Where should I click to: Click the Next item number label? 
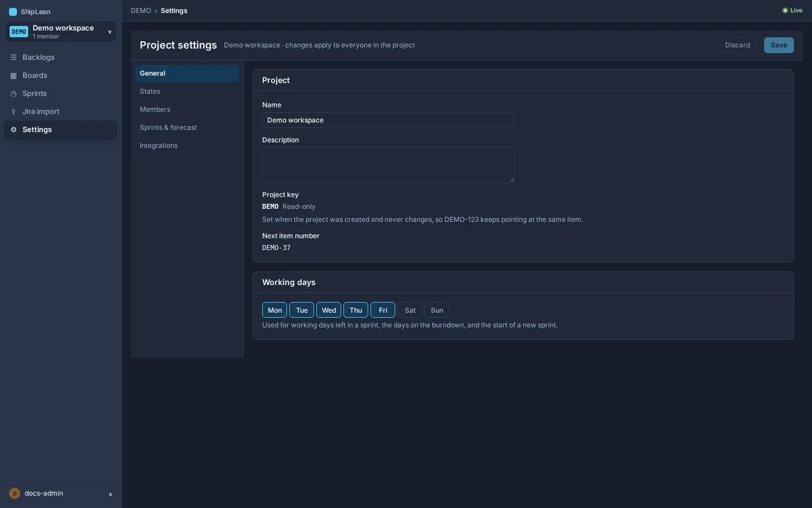291,236
